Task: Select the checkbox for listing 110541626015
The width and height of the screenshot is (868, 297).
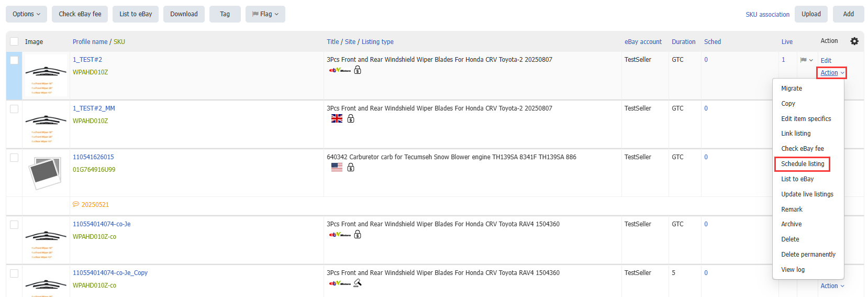Action: tap(14, 158)
